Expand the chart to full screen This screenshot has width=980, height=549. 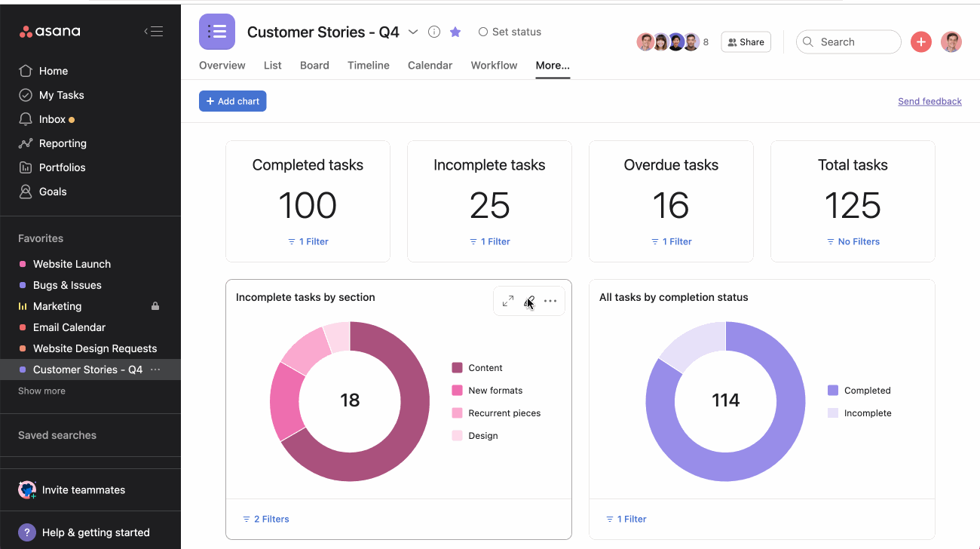pos(508,300)
